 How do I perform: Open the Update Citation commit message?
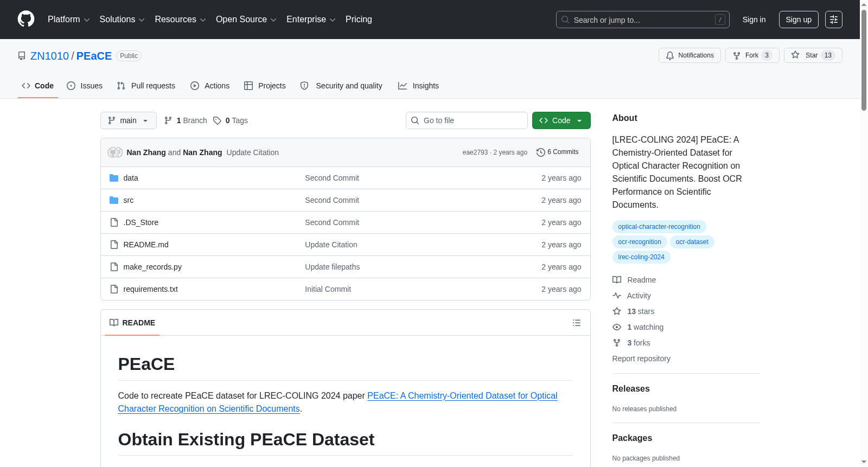click(x=253, y=152)
